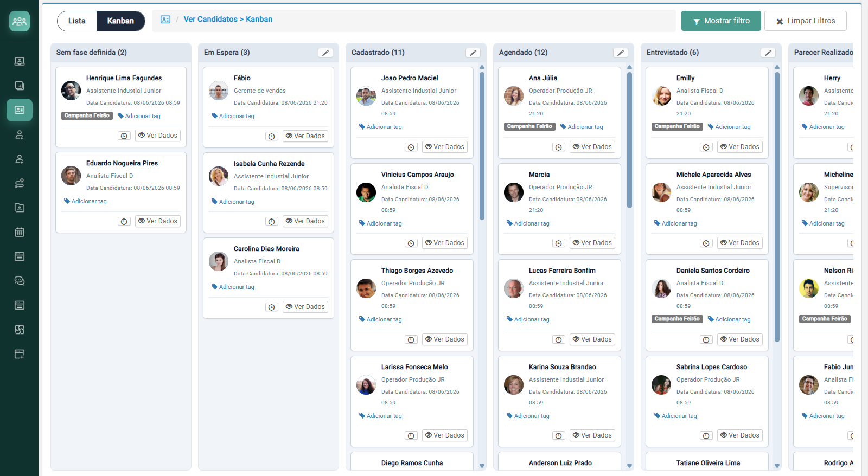View data for Sabrina Lopes Cardoso
868x476 pixels.
[739, 435]
